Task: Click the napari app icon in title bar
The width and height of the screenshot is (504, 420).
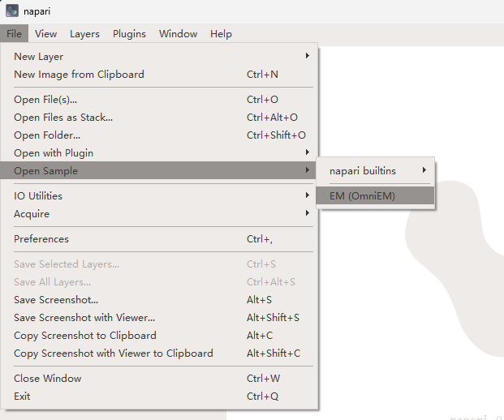Action: point(12,11)
